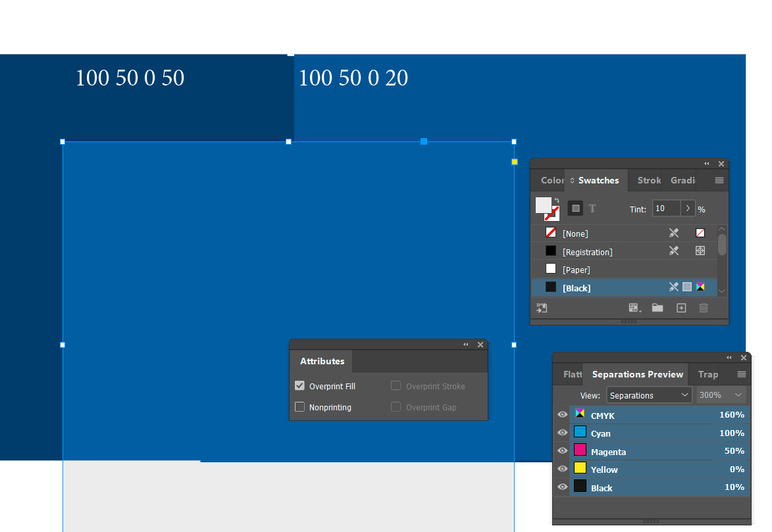The width and height of the screenshot is (772, 532).
Task: Click the stroke proxy with red slash
Action: tap(553, 214)
